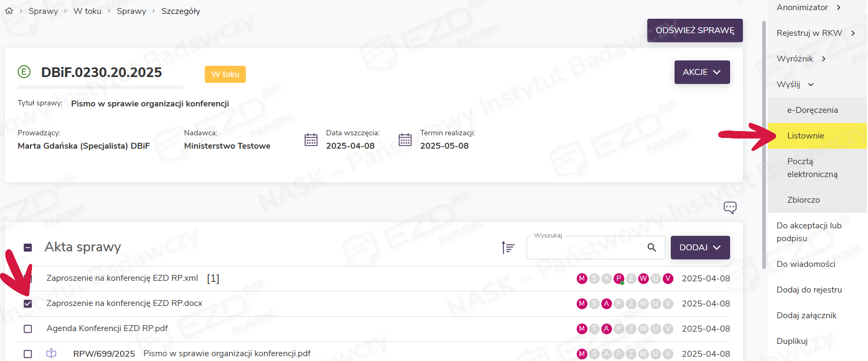
Task: Toggle the Akta sprawy select-all checkbox
Action: pos(28,248)
